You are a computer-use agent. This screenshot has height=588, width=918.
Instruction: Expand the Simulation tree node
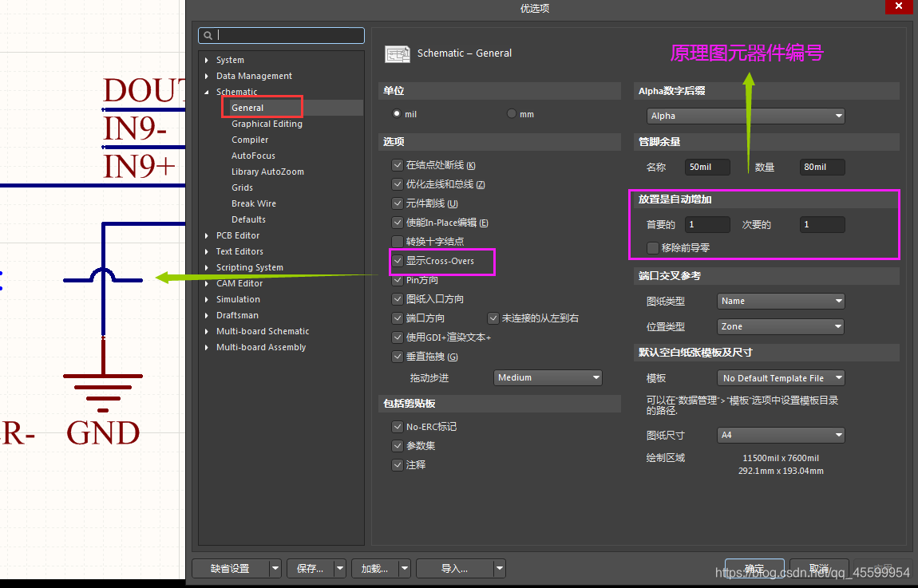(x=207, y=299)
